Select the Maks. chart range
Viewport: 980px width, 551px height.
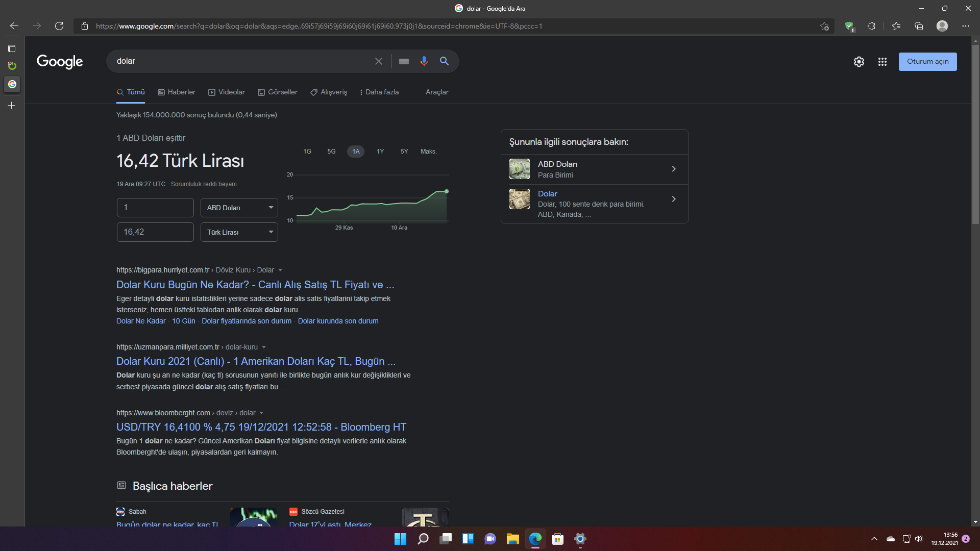click(x=428, y=152)
